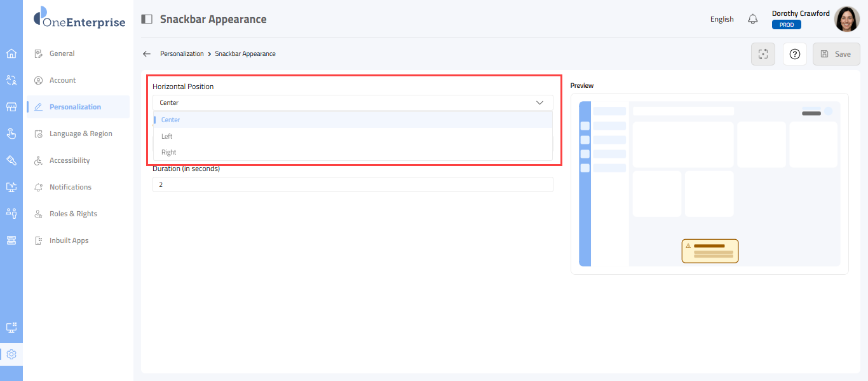Go to Language & Region settings
868x381 pixels.
click(81, 134)
